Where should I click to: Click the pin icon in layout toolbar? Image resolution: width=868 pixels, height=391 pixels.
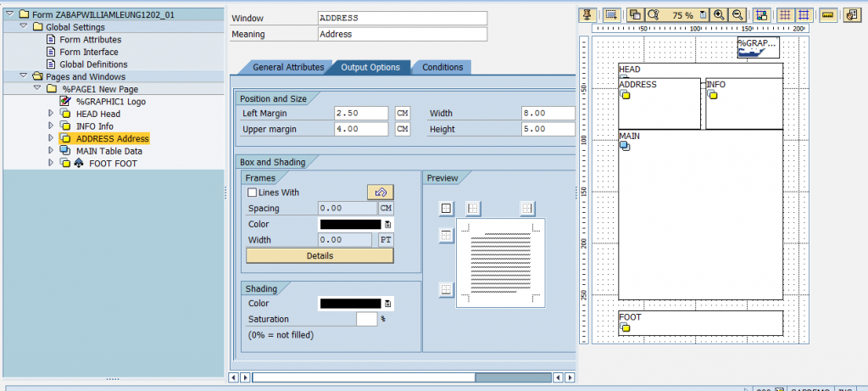[587, 15]
